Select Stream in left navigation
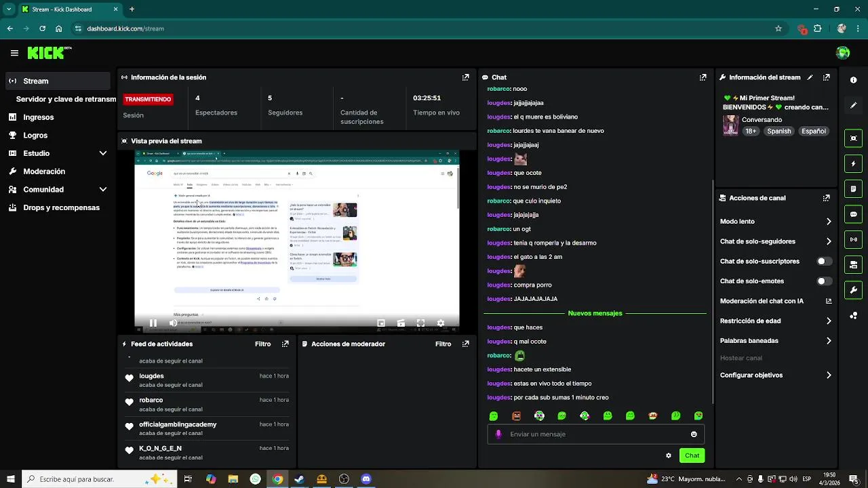 58,81
